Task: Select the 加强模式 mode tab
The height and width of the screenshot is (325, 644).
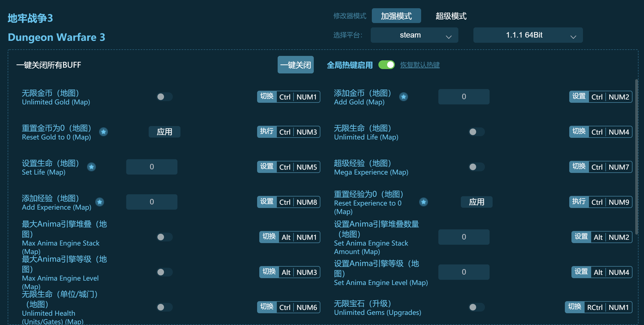Action: click(x=396, y=16)
